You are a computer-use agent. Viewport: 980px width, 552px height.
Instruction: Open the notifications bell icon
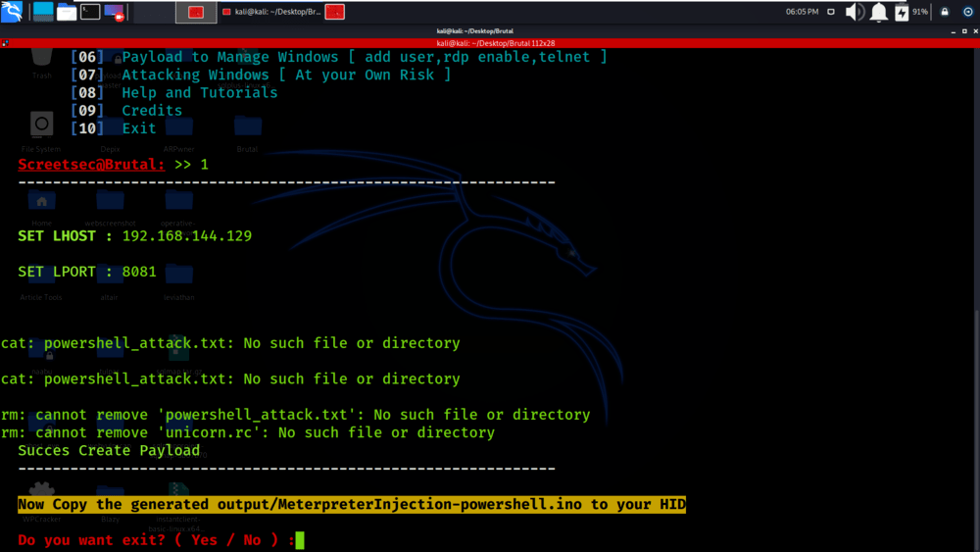pos(879,12)
